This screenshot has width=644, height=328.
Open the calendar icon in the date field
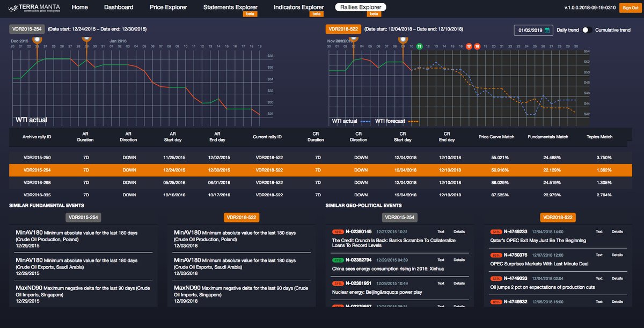point(547,31)
